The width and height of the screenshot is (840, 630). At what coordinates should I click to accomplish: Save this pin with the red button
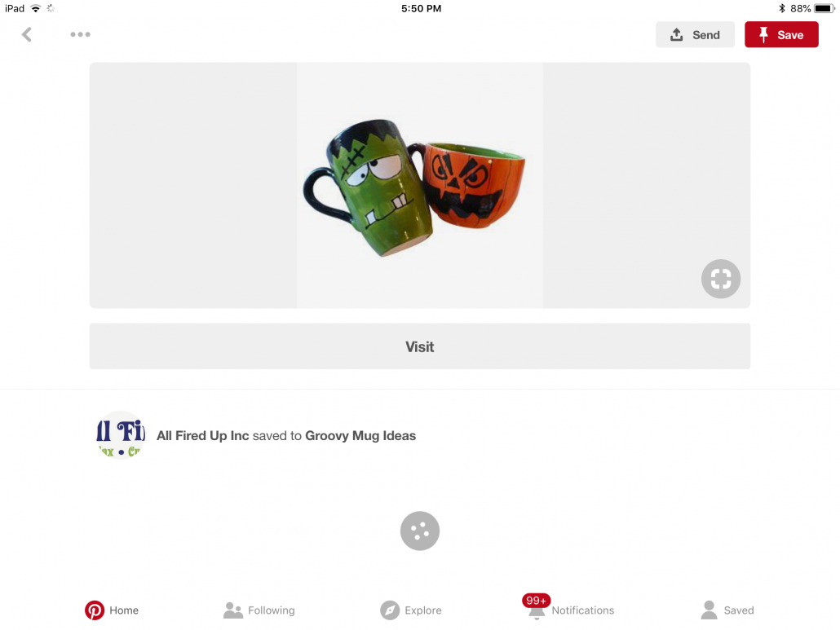coord(781,35)
